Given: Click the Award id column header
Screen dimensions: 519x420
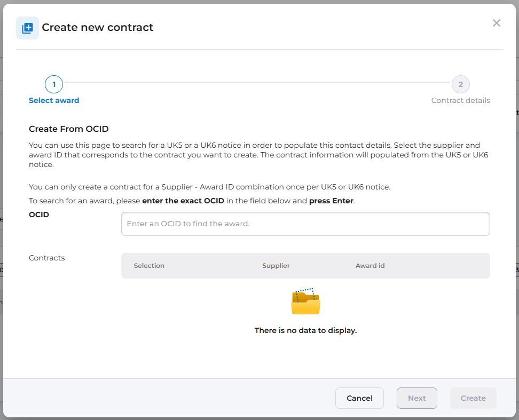Looking at the screenshot, I should [x=370, y=266].
